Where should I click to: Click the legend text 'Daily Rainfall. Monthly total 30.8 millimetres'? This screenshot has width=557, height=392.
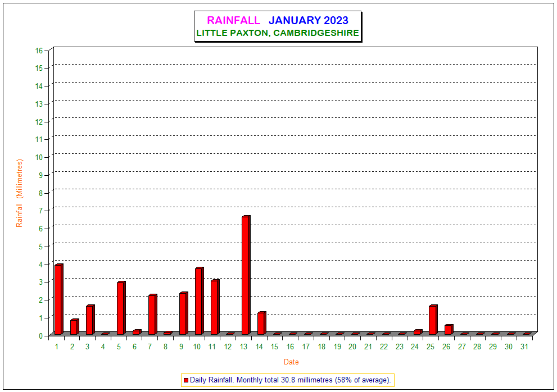tap(261, 380)
